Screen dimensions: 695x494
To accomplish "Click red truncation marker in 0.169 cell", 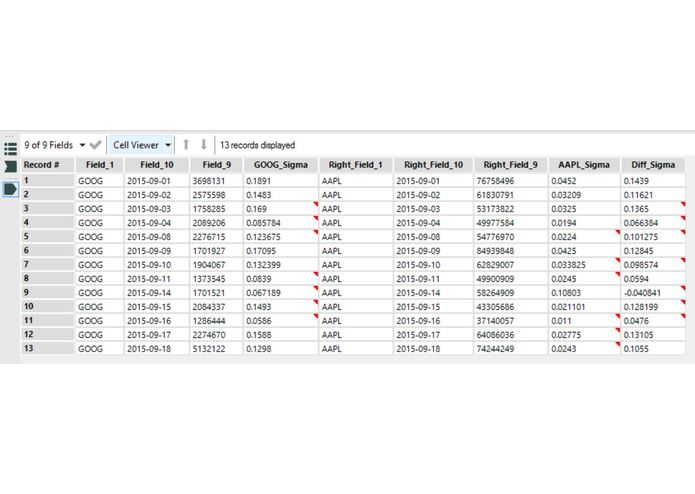I will pos(316,204).
